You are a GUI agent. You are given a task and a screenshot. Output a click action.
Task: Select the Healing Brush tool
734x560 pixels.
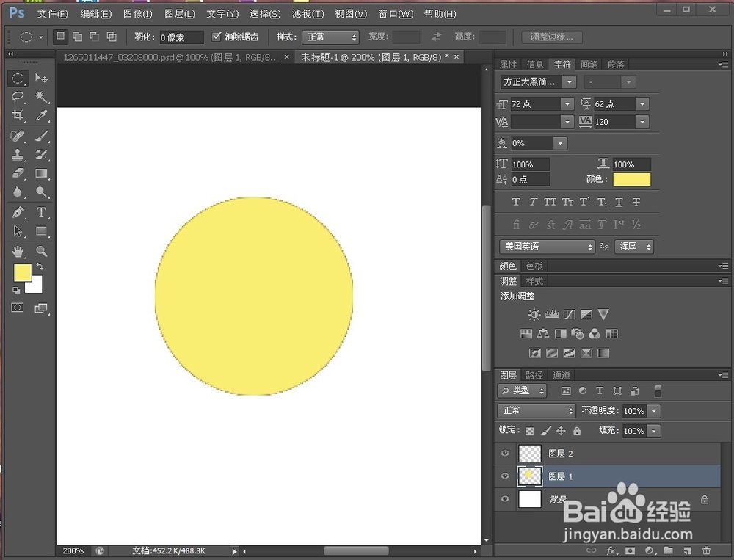tap(18, 137)
